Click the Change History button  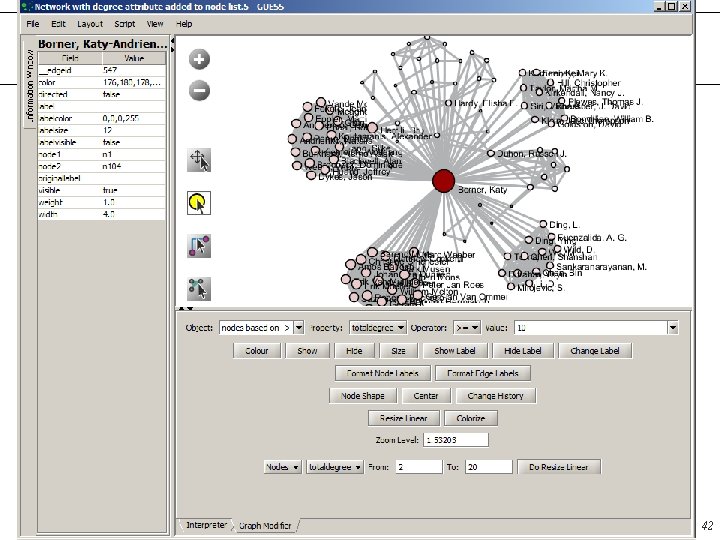tap(495, 396)
